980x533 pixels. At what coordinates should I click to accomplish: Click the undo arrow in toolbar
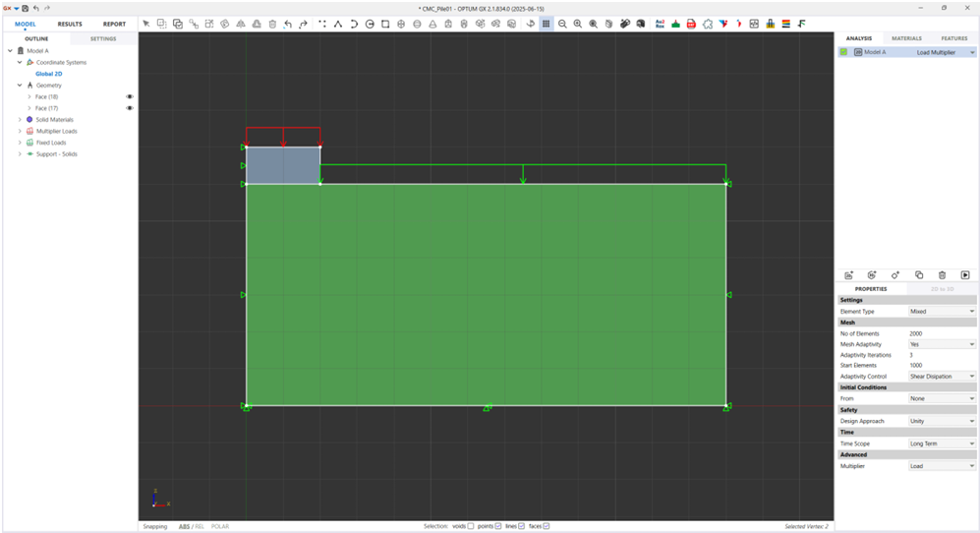tap(288, 24)
